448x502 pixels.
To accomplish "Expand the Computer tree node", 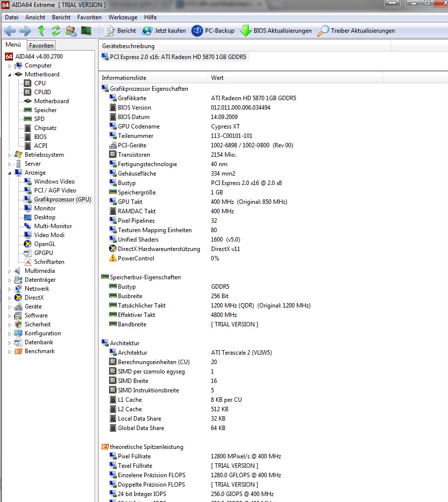I will 9,66.
